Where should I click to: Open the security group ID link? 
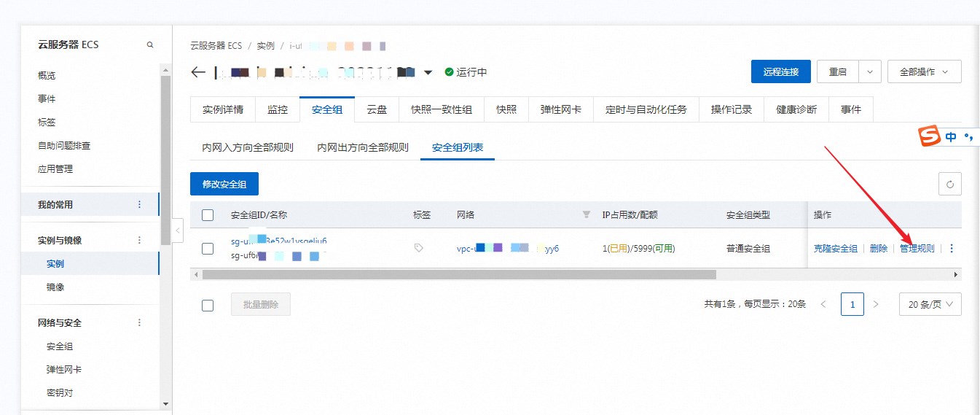click(279, 241)
